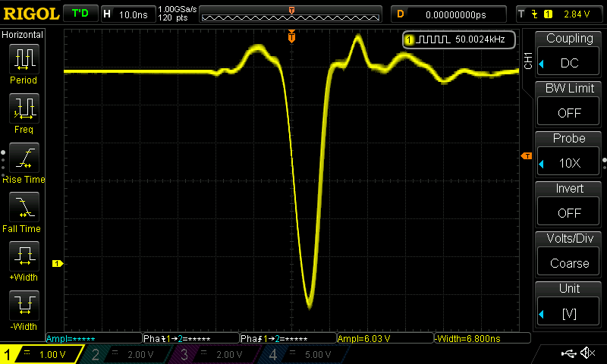Choose the Fall Time measurement
607x364 pixels.
(x=24, y=209)
